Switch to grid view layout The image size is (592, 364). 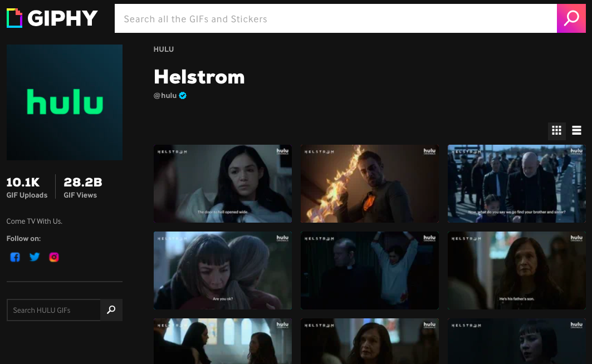tap(556, 130)
